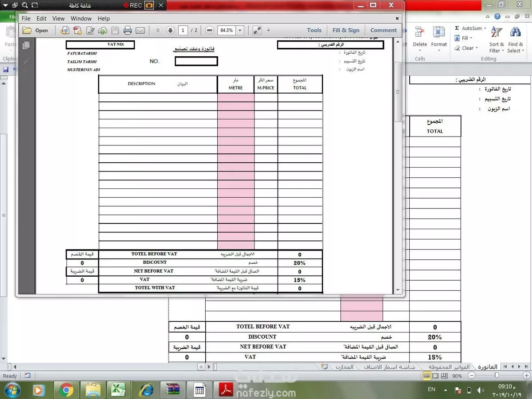Click the macro record icon beside Ready
The height and width of the screenshot is (399, 532).
27,376
